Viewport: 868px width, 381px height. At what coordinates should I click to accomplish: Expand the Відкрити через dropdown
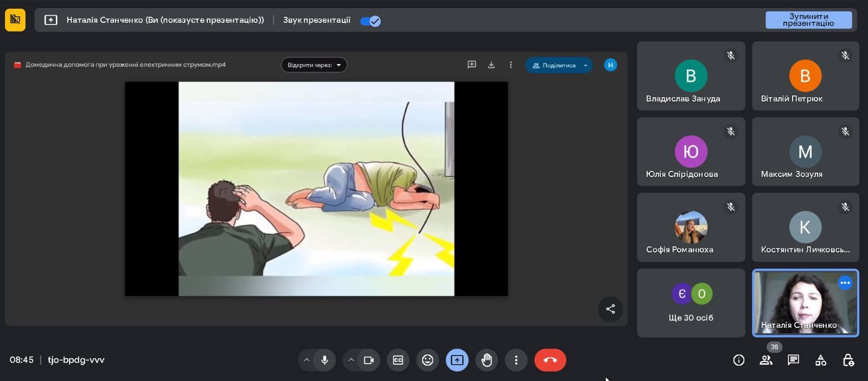click(x=314, y=65)
